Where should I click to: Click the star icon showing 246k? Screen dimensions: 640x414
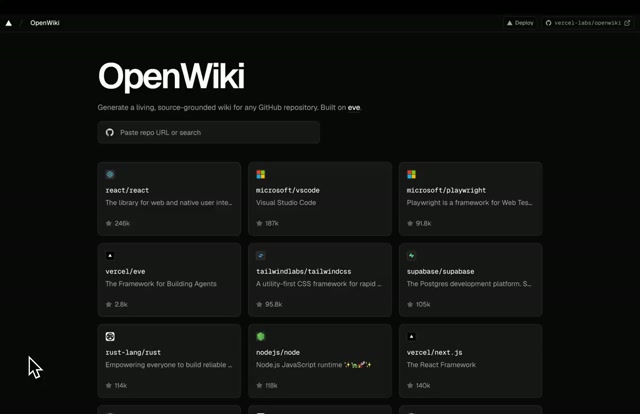109,223
